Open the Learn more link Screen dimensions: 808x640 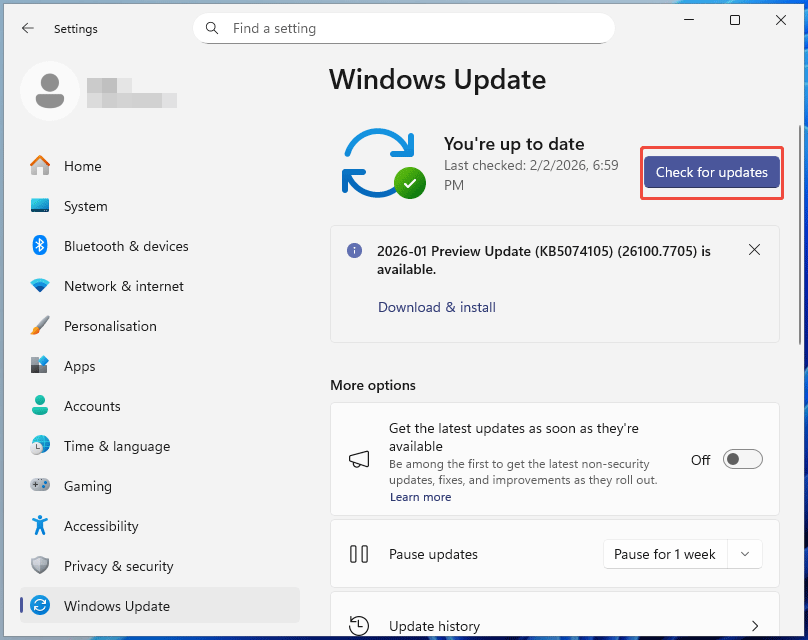pos(420,497)
